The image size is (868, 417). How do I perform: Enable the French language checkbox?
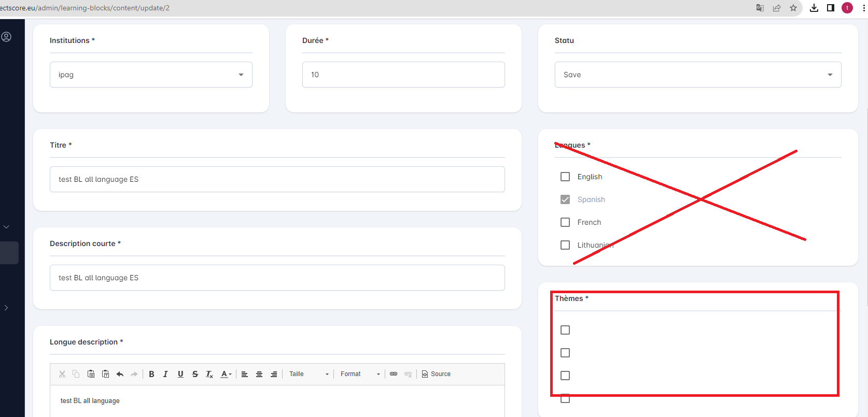pos(565,222)
